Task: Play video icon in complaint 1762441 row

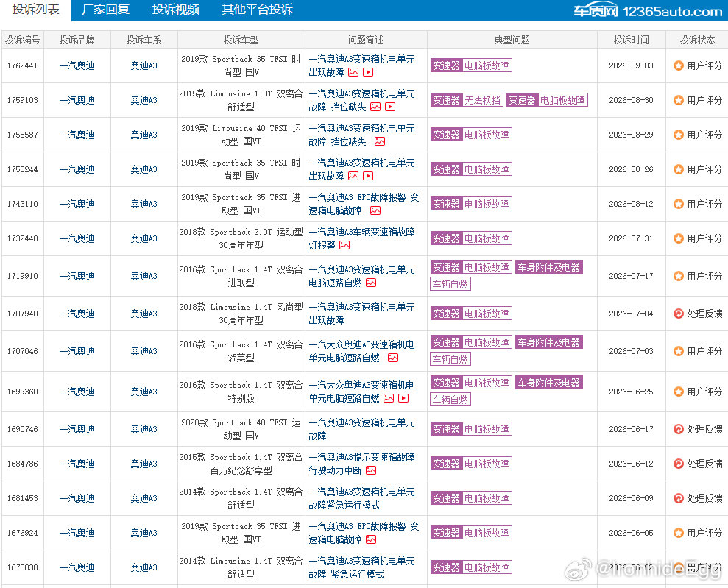Action: coord(368,72)
